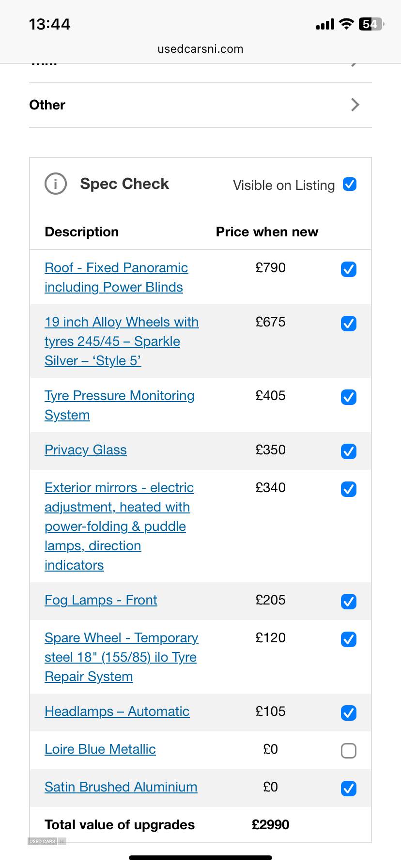Tap the usedcarsni.com address bar
Screen dimensions: 401x868
click(x=200, y=49)
